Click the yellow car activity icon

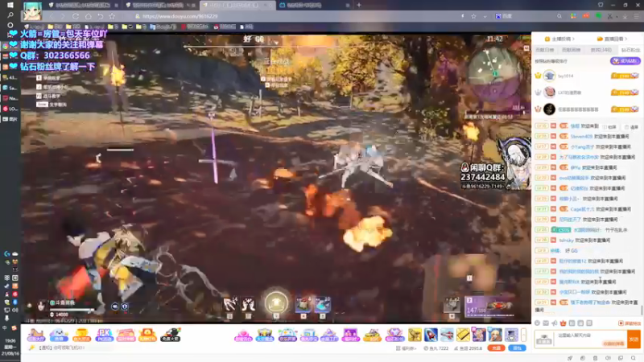[x=372, y=335]
